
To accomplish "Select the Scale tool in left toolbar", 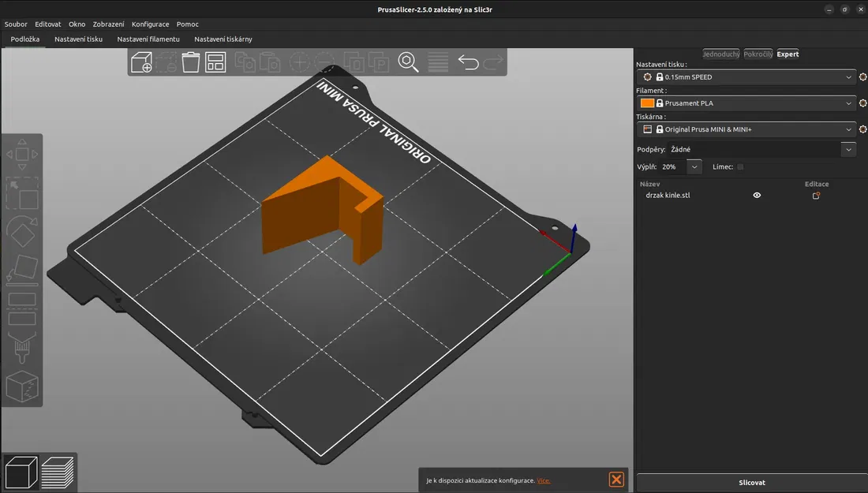I will click(x=22, y=193).
